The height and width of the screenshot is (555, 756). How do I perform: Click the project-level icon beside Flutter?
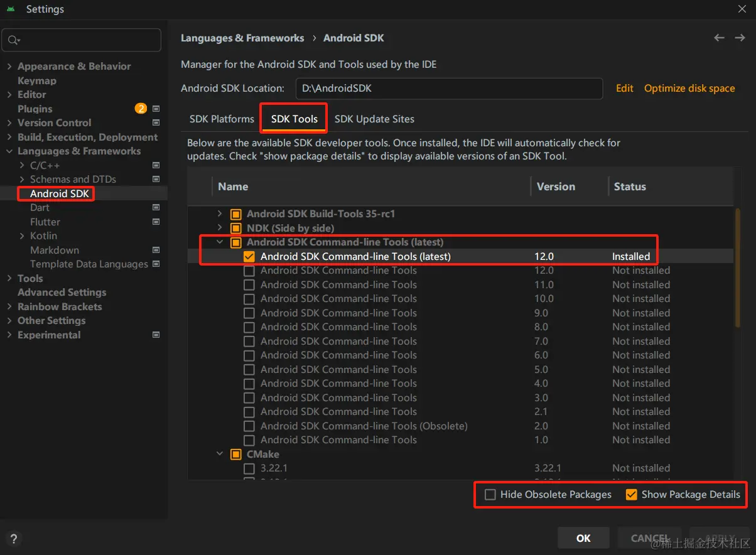(x=156, y=222)
